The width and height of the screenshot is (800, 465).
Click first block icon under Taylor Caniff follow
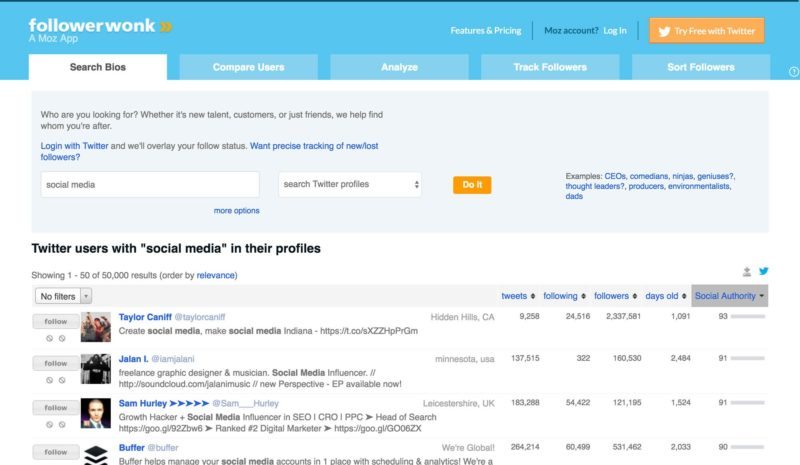[x=49, y=338]
